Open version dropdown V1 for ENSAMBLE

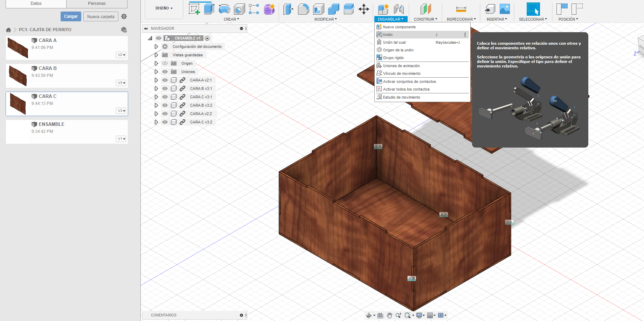click(x=121, y=139)
